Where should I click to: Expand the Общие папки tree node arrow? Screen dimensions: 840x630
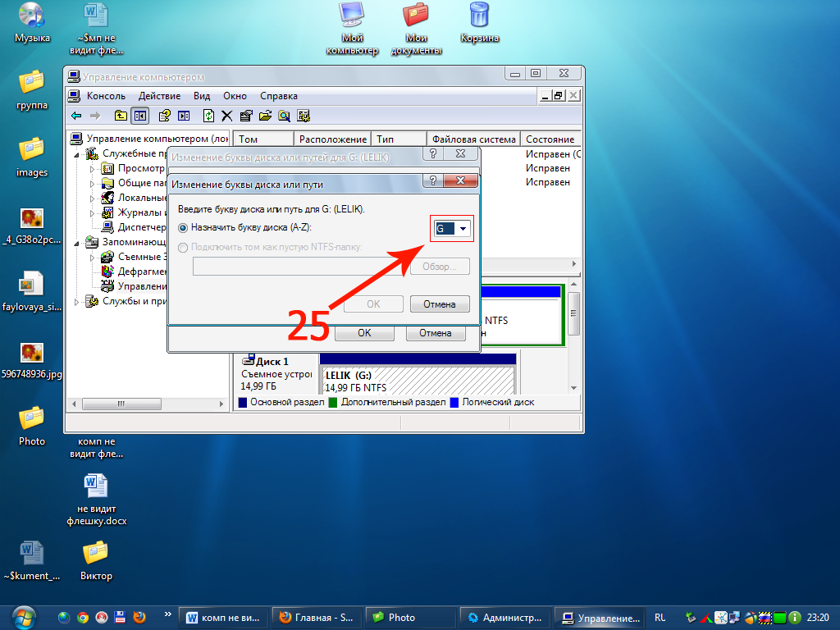(x=92, y=184)
